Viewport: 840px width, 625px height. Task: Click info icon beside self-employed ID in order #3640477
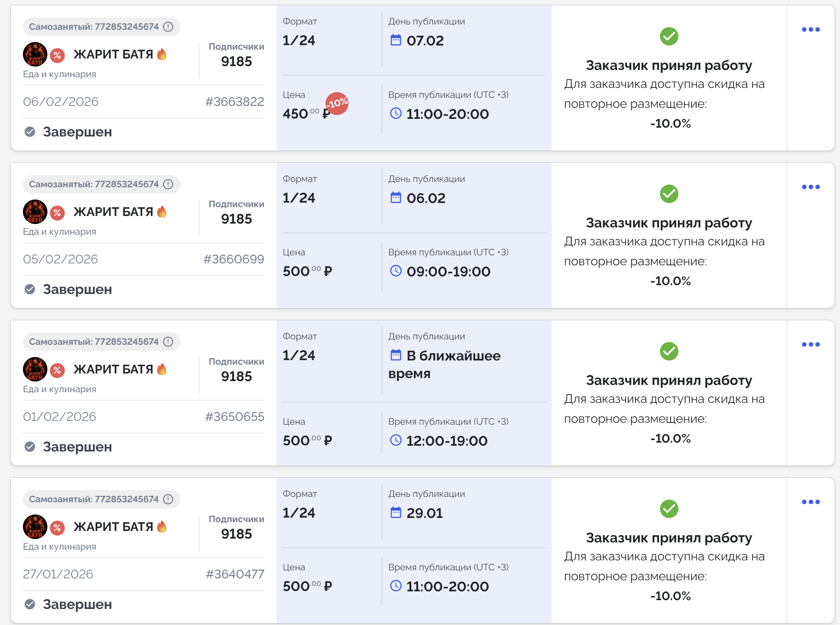168,499
